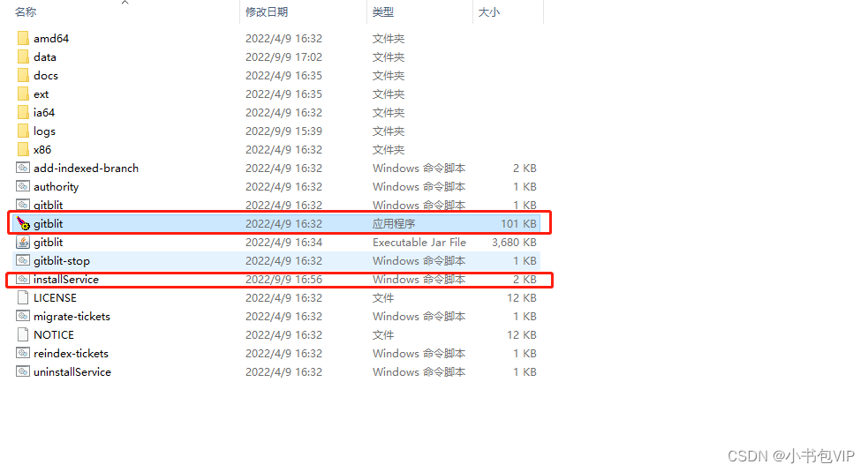Select the file name 'add-indexed-branch'

86,168
